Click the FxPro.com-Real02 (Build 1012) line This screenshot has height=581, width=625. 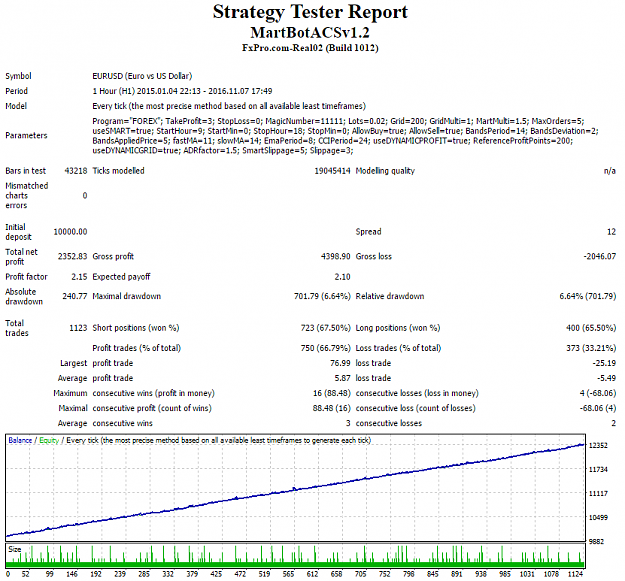point(310,48)
